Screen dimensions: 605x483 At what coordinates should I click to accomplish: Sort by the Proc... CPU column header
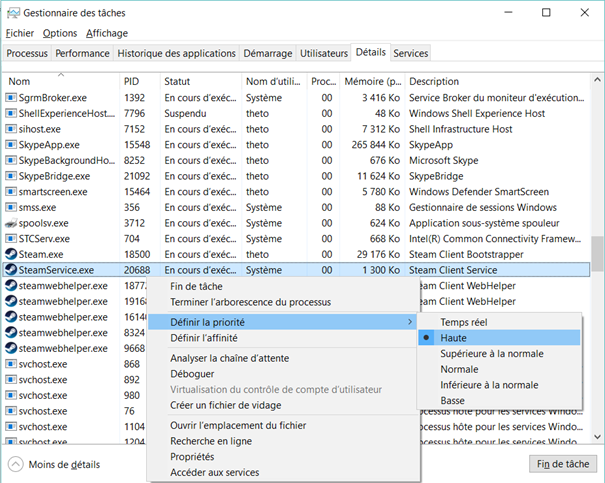click(x=323, y=81)
